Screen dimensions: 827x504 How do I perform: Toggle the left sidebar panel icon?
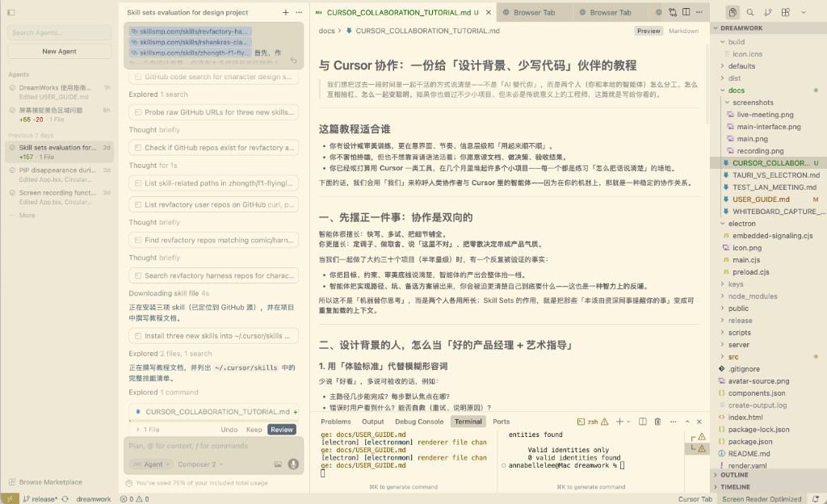click(11, 12)
